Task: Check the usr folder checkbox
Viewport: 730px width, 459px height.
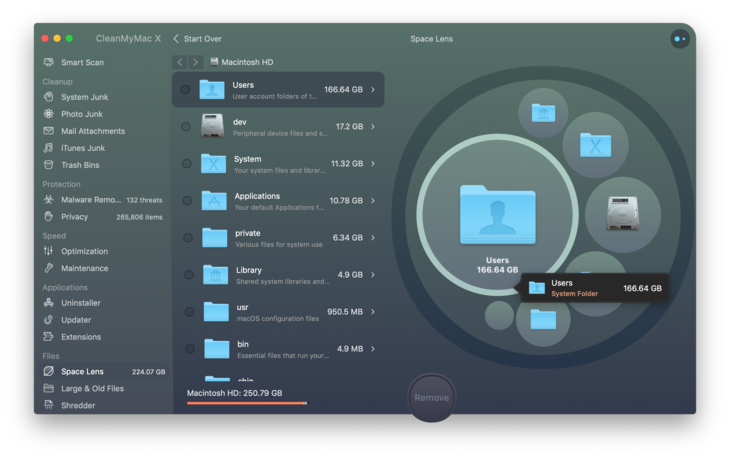Action: [x=189, y=311]
